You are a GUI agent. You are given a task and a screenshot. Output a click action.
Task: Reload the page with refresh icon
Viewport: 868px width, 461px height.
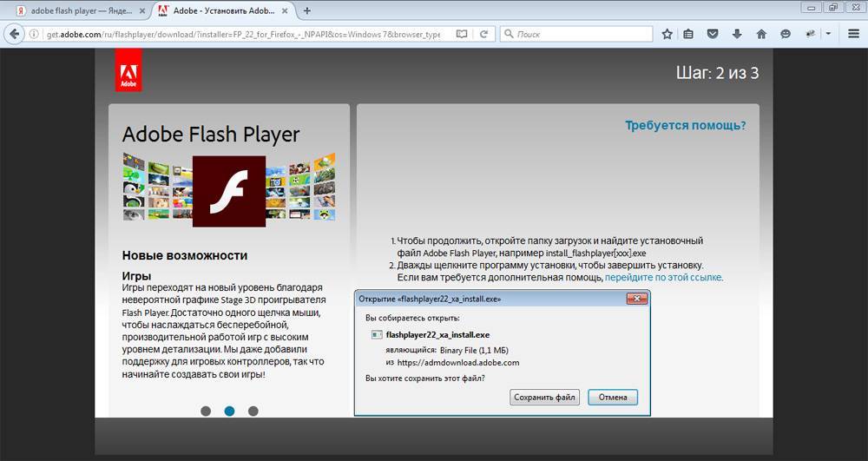point(483,35)
